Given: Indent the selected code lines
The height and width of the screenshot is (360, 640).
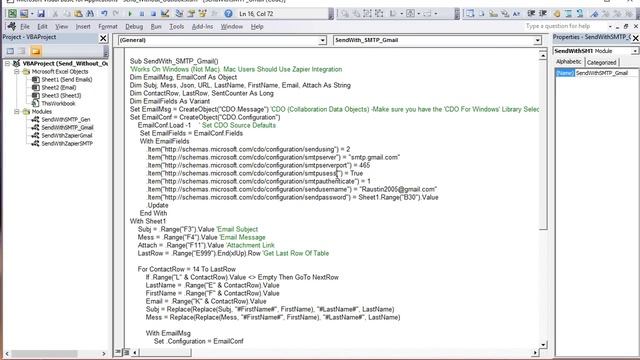Looking at the screenshot, I should coord(531,13).
